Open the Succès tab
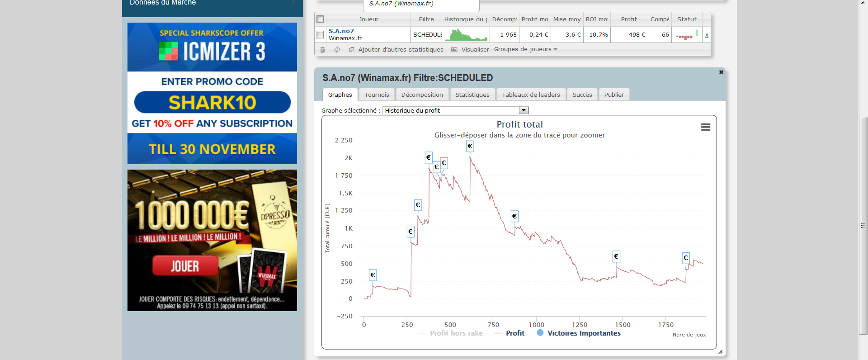Viewport: 868px width, 360px height. 582,95
